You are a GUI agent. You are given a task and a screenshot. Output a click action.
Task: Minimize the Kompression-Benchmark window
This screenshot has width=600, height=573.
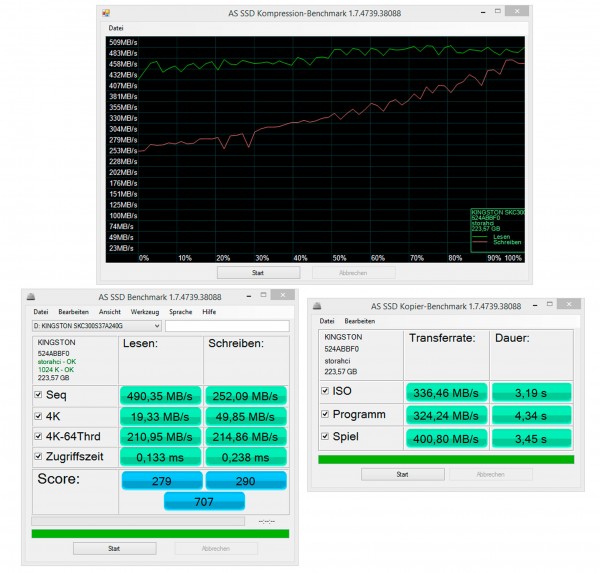coord(483,12)
